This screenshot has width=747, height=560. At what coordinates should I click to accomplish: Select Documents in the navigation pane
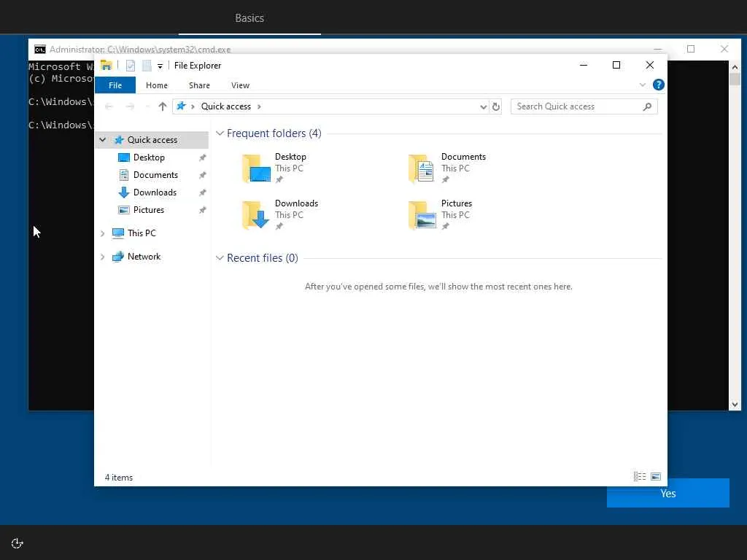pos(155,175)
